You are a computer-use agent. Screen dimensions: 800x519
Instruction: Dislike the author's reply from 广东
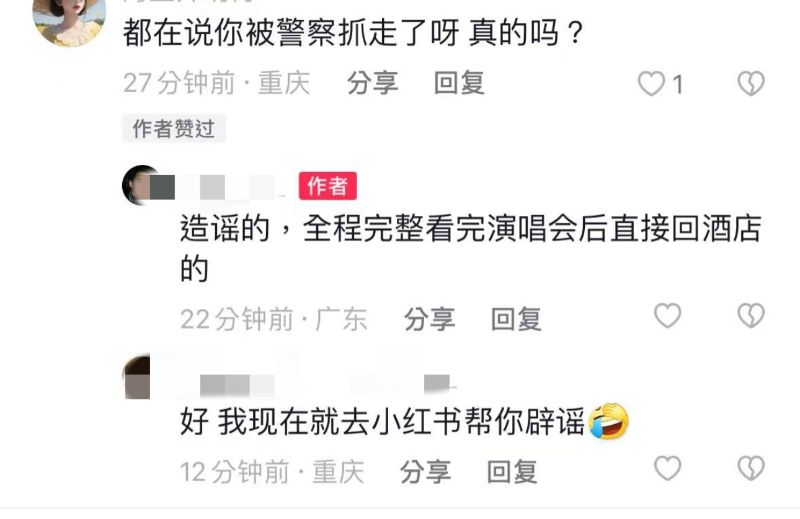(x=751, y=316)
